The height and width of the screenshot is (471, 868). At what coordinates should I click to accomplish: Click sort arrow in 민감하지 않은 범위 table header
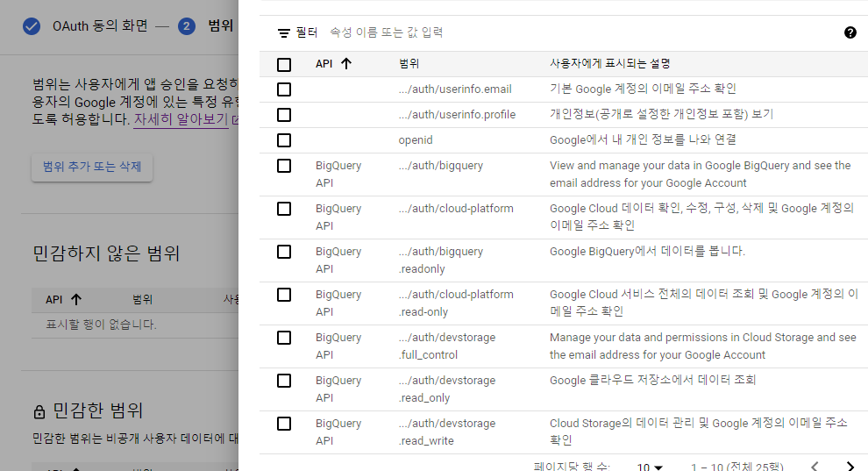76,299
